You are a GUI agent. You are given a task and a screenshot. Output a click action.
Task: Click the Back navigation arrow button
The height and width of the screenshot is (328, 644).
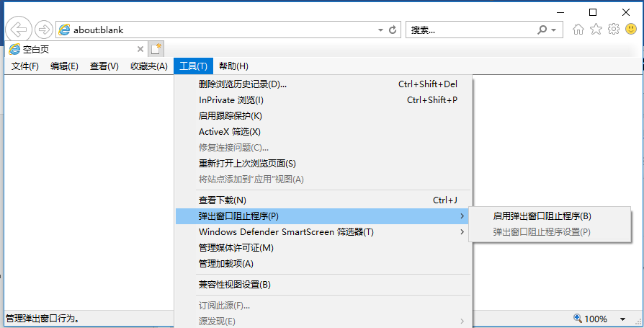point(19,30)
